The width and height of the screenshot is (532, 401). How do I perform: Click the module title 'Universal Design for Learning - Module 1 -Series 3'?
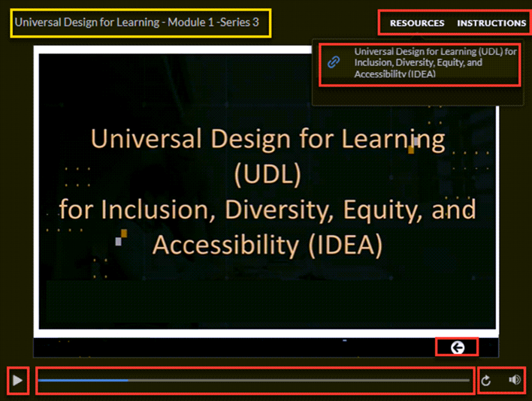(x=137, y=22)
